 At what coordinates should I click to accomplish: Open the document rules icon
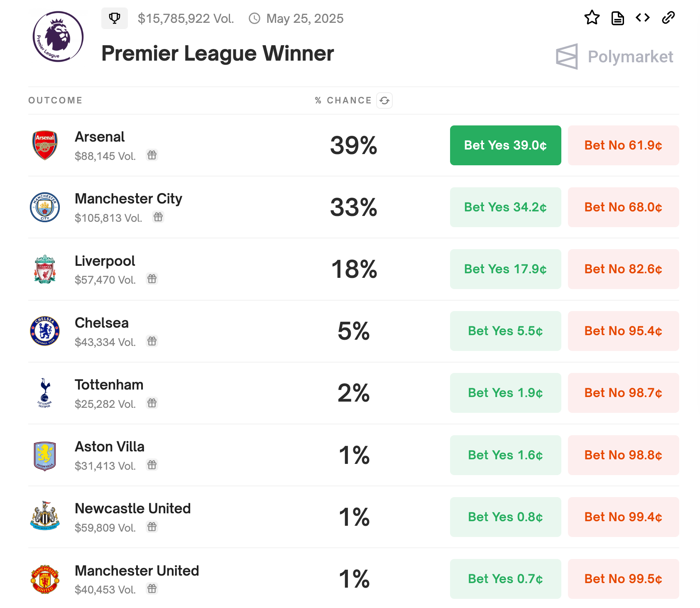[617, 18]
